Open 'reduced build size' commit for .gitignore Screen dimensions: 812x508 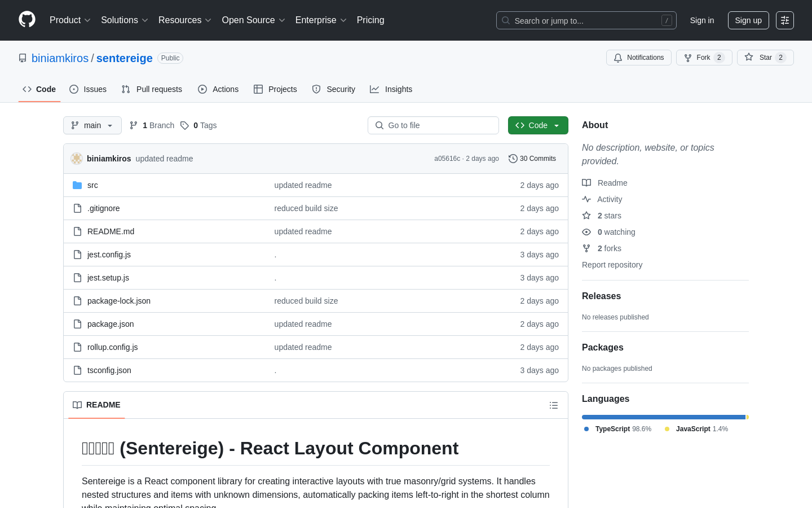pyautogui.click(x=306, y=208)
